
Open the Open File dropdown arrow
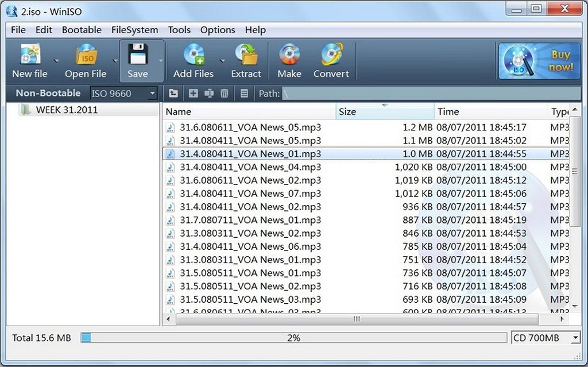115,60
